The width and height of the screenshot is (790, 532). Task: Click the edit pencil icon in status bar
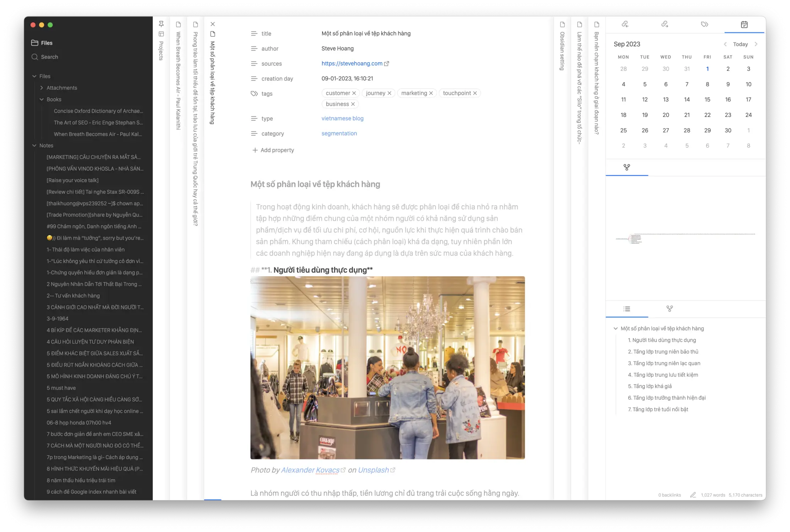click(693, 495)
